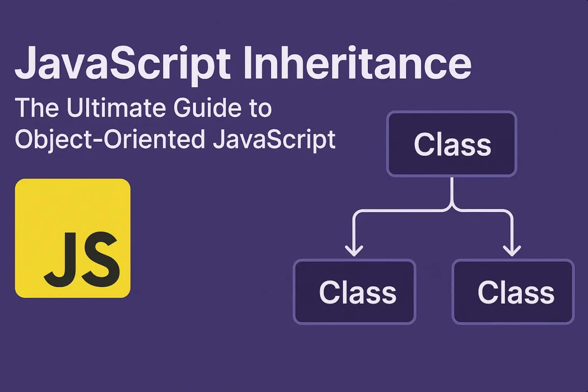Select the bottom-left child Class box

(354, 292)
